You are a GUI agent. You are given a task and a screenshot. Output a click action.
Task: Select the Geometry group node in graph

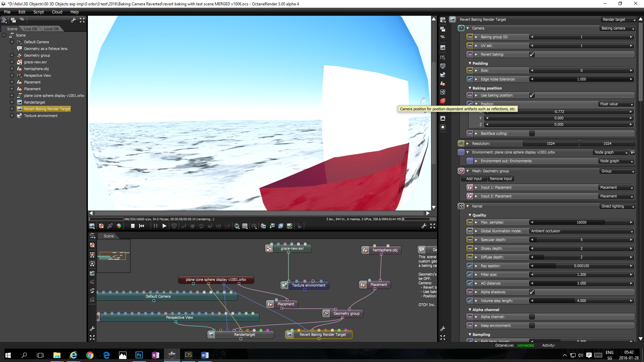click(x=343, y=313)
